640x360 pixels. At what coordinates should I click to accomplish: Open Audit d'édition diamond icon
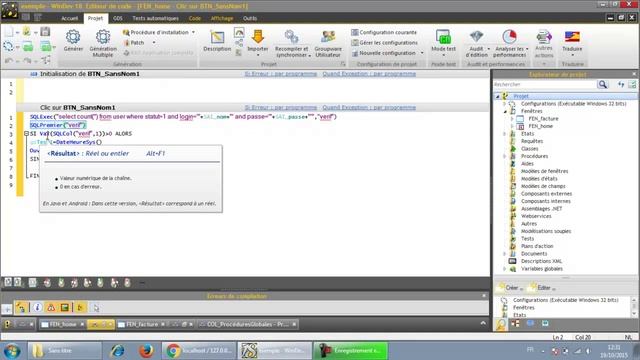click(476, 36)
